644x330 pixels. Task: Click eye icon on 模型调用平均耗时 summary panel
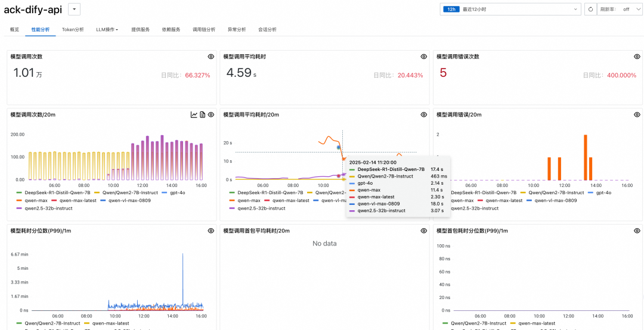[x=423, y=57]
